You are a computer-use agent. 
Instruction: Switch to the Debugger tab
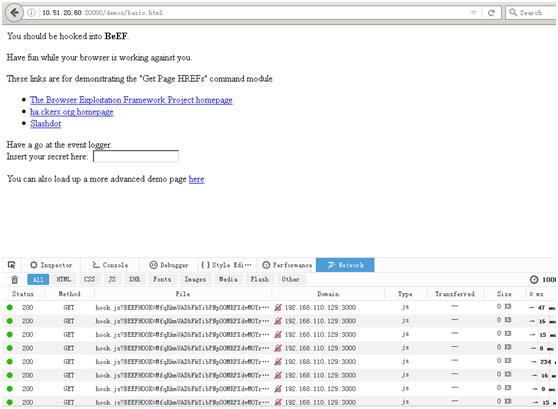(x=169, y=265)
